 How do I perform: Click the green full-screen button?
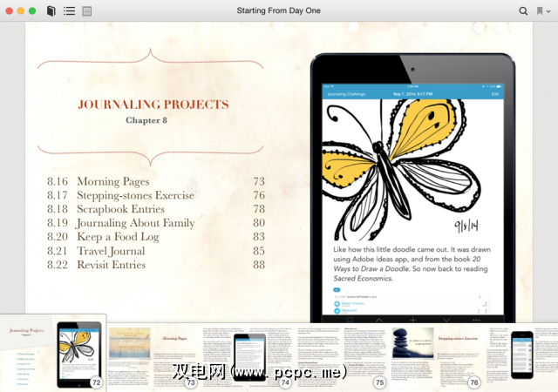[32, 11]
